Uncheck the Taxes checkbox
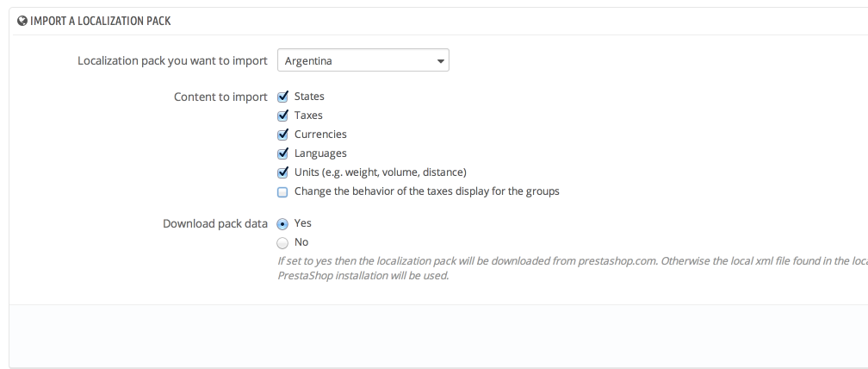This screenshot has width=868, height=369. pyautogui.click(x=282, y=116)
